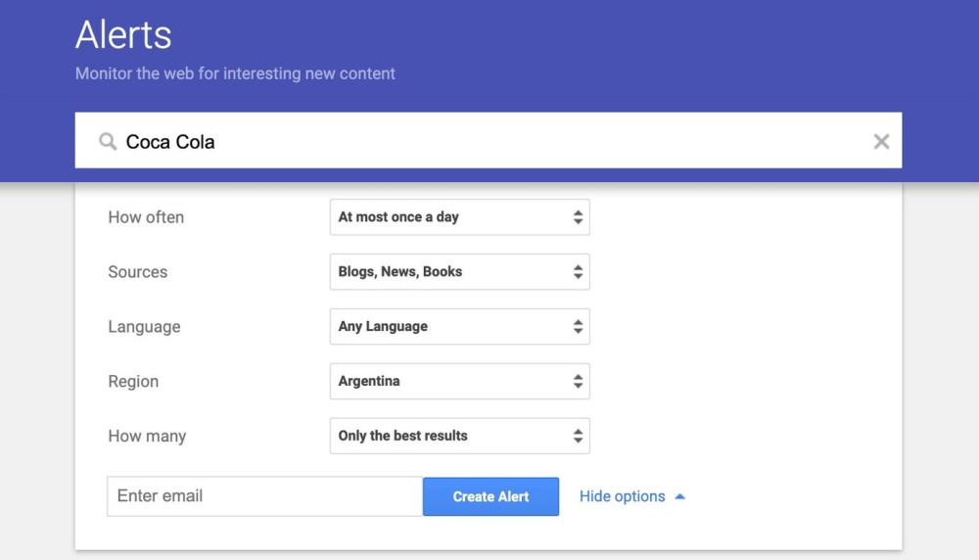979x560 pixels.
Task: Click the Hide options link
Action: 622,496
